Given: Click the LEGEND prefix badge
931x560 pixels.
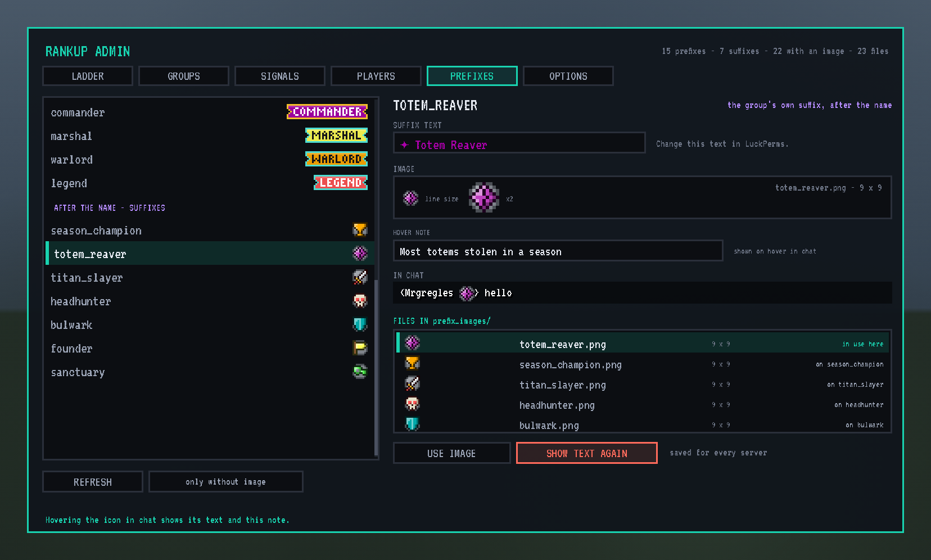Looking at the screenshot, I should tap(341, 183).
